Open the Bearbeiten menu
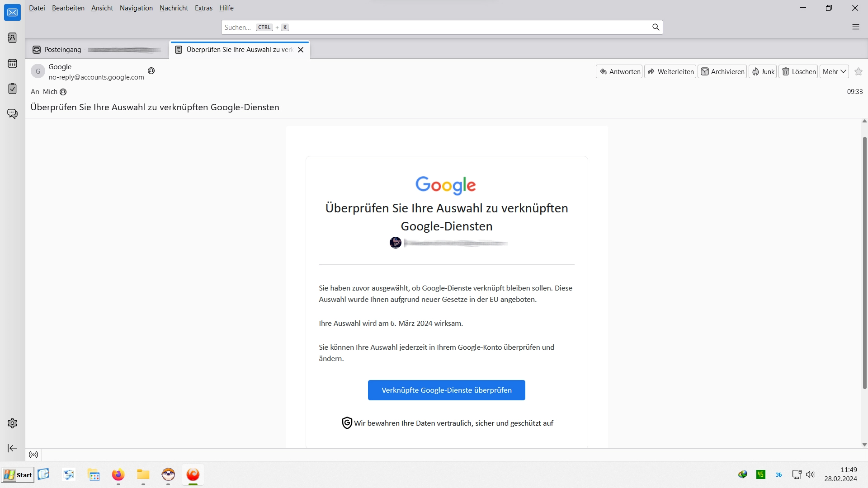 (68, 8)
